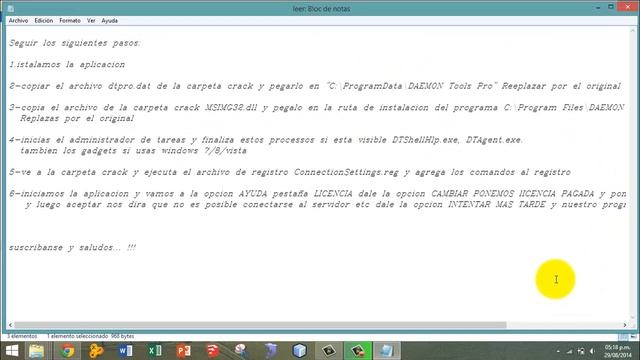Open the Archivo menu

(18, 20)
